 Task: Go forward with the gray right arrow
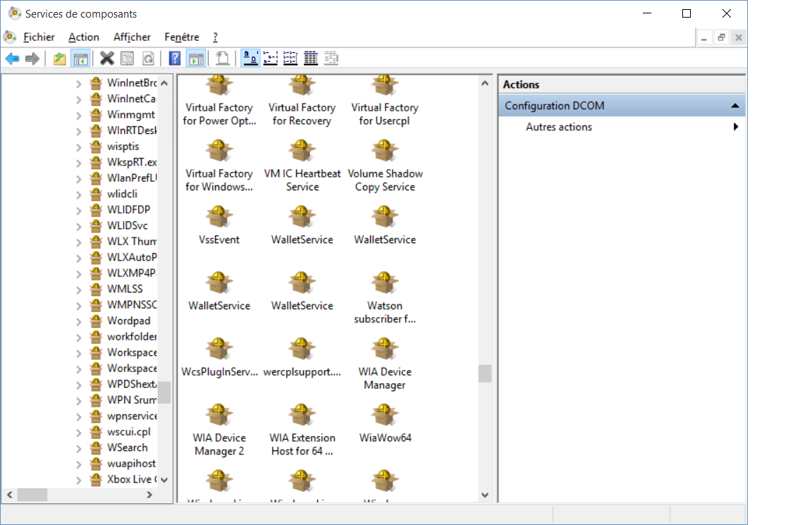tap(32, 58)
